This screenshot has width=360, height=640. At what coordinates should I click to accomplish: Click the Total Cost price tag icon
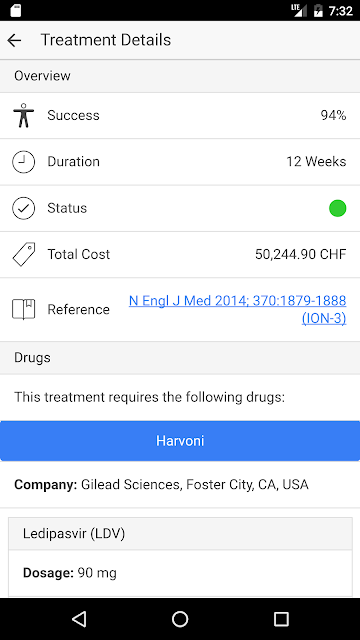point(24,254)
